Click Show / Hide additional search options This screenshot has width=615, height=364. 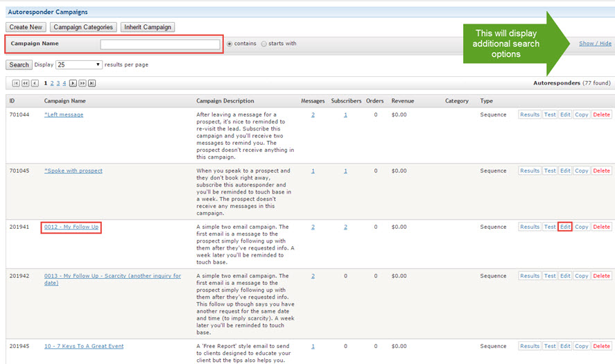(x=595, y=44)
